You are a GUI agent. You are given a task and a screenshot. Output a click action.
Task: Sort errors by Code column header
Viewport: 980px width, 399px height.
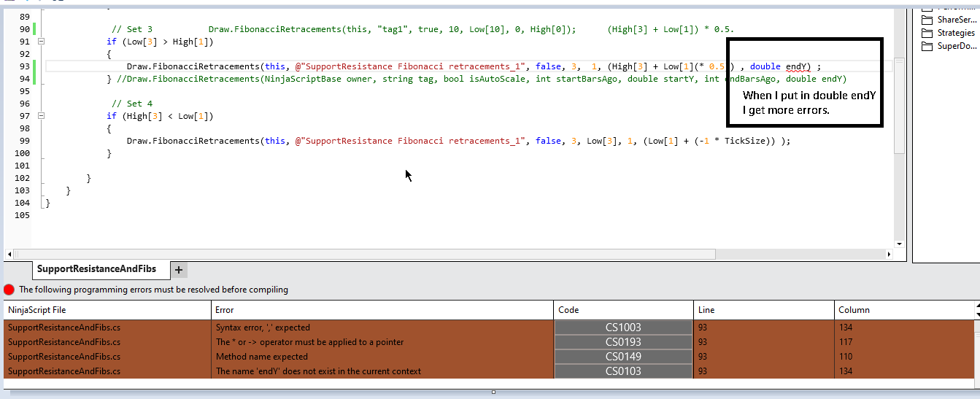(623, 310)
